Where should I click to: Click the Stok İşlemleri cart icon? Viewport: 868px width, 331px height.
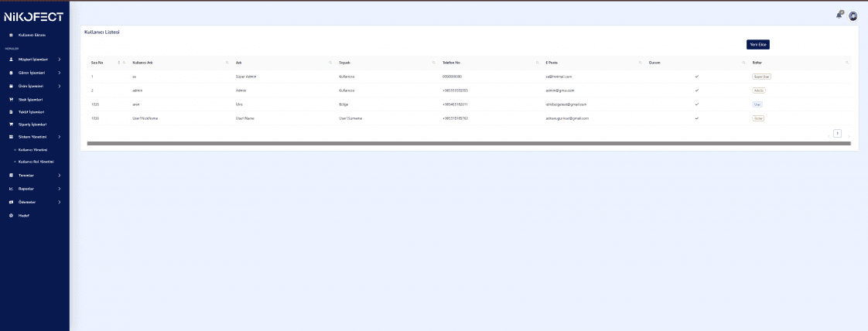[11, 100]
